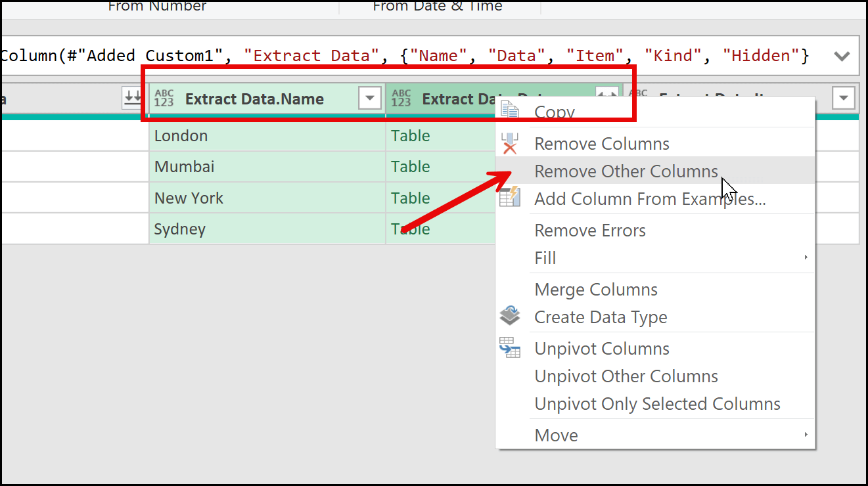Click the Add Column From Examples icon
This screenshot has height=486, width=868.
tap(510, 197)
